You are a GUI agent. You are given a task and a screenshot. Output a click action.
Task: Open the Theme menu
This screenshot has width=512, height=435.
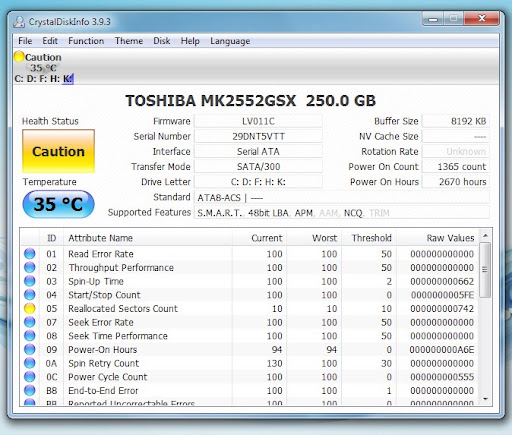point(129,41)
